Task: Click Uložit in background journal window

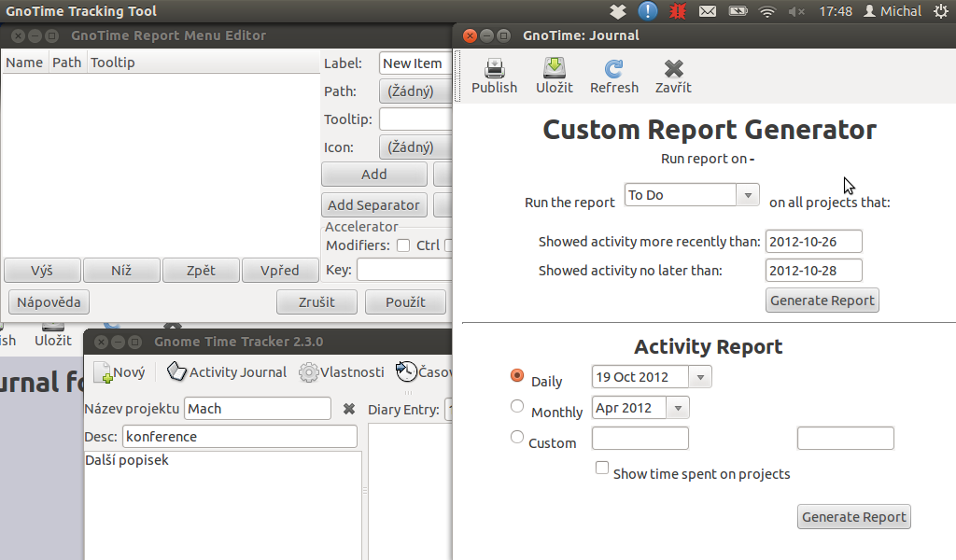Action: (52, 334)
